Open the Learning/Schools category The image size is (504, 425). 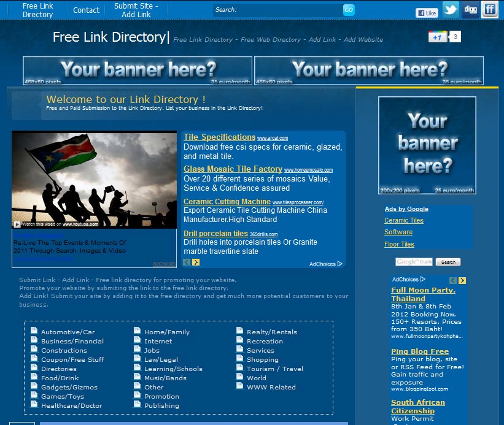coord(173,369)
